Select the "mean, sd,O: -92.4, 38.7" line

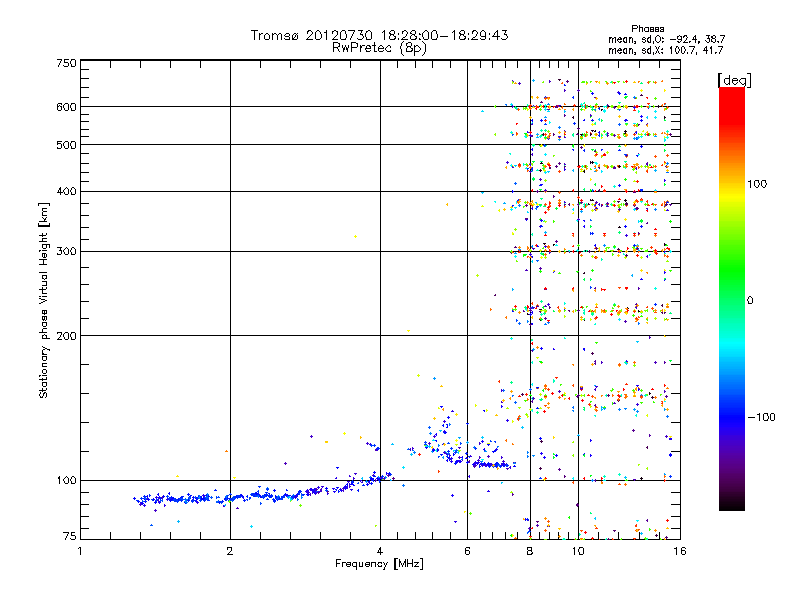(x=666, y=39)
